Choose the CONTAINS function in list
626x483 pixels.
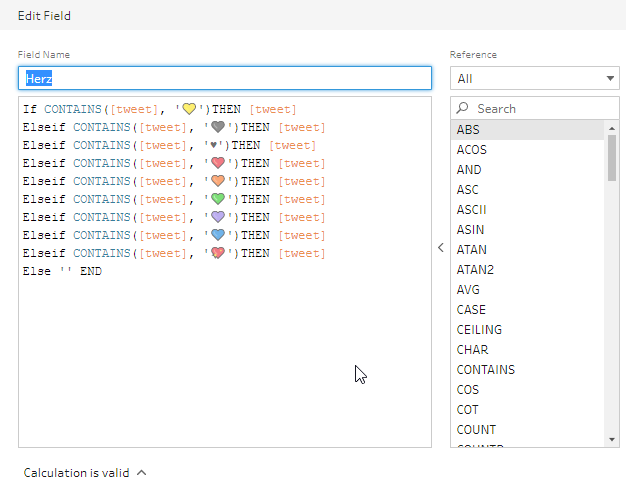tap(486, 369)
